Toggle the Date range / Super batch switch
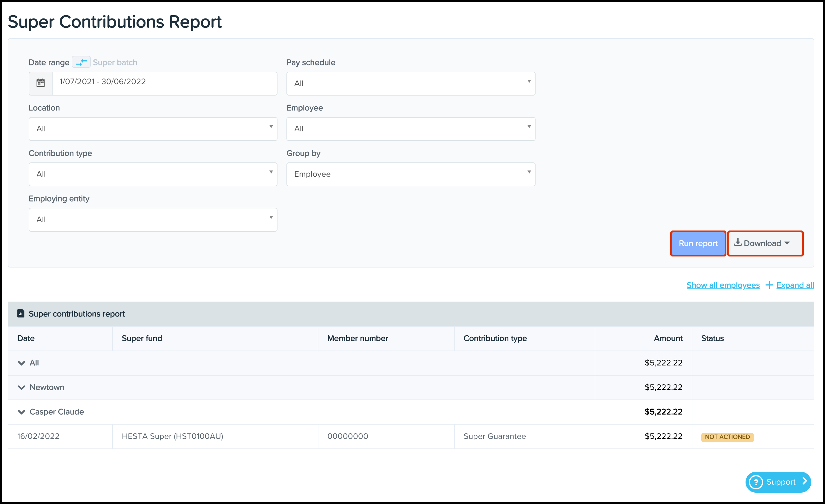 click(x=81, y=62)
